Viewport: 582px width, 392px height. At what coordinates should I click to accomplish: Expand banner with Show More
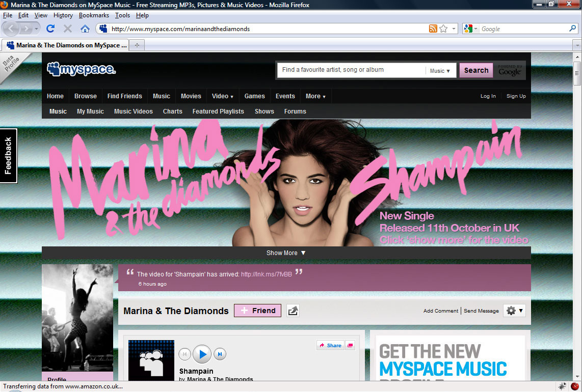point(286,253)
